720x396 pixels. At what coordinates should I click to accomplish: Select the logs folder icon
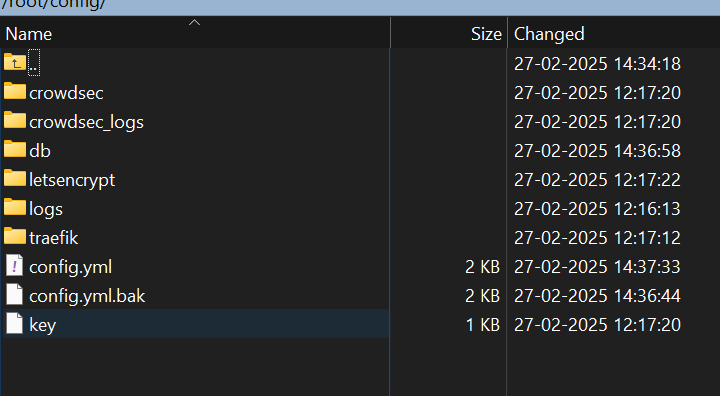pyautogui.click(x=15, y=207)
